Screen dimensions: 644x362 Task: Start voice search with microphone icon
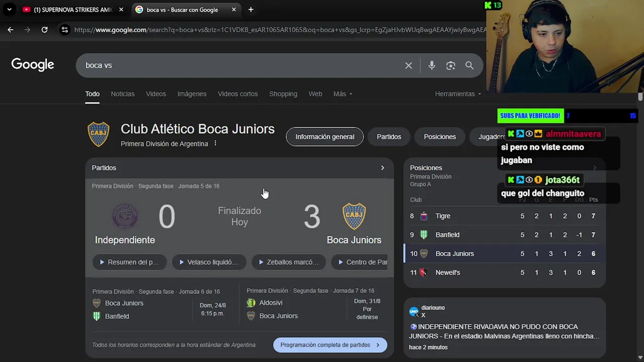(432, 65)
